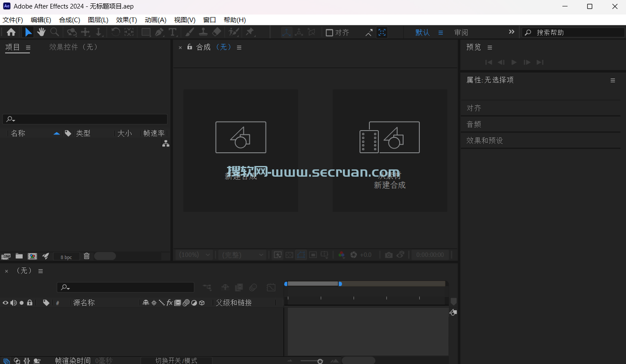Select the Orbit camera tool
Screen dimensions: 626x364
(x=72, y=32)
